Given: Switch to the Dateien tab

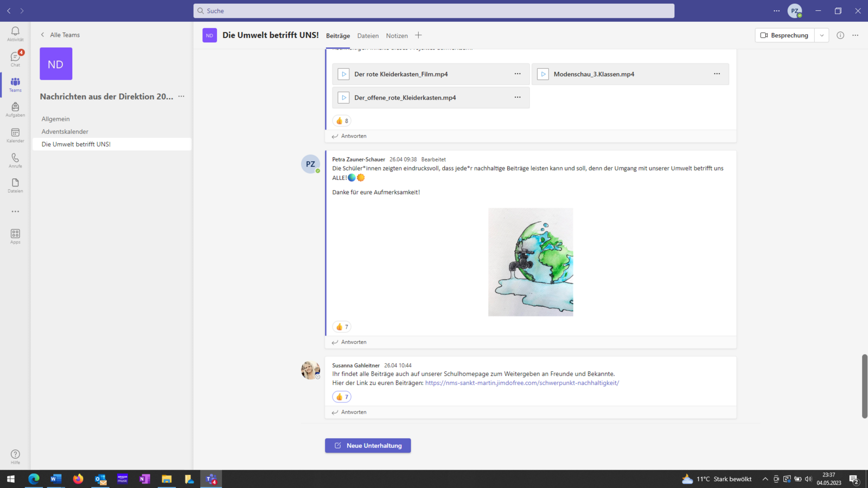Looking at the screenshot, I should click(368, 36).
